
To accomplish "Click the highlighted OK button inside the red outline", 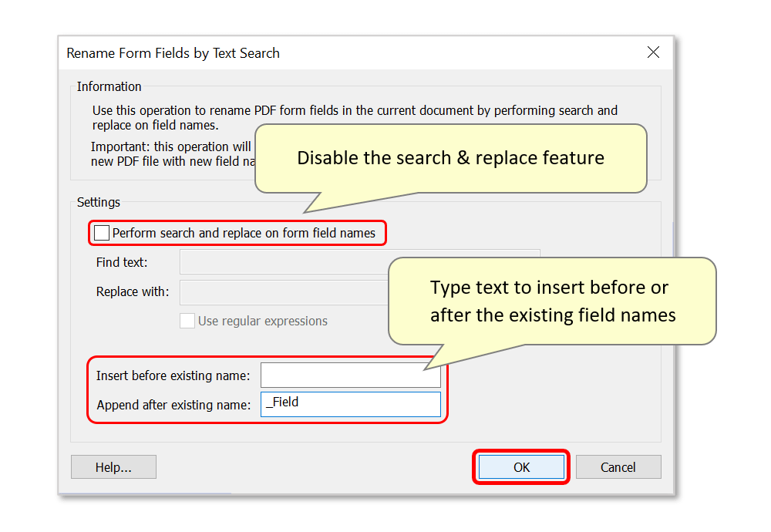I will [x=521, y=466].
